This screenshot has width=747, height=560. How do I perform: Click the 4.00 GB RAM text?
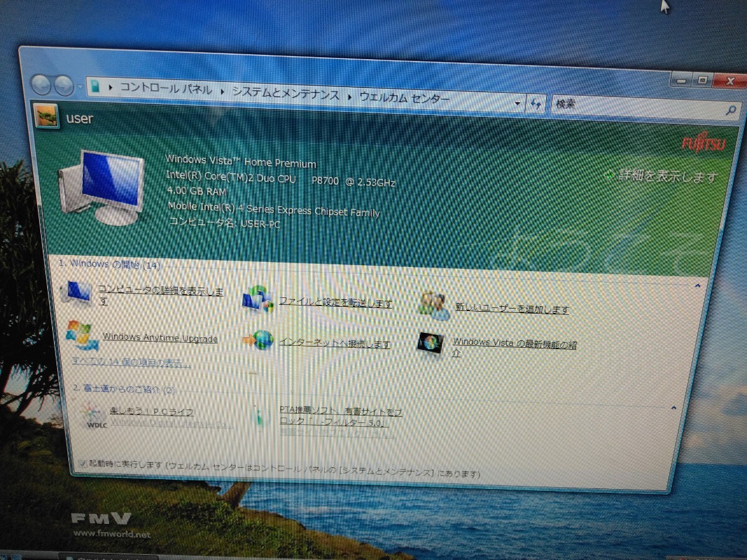coord(197,191)
